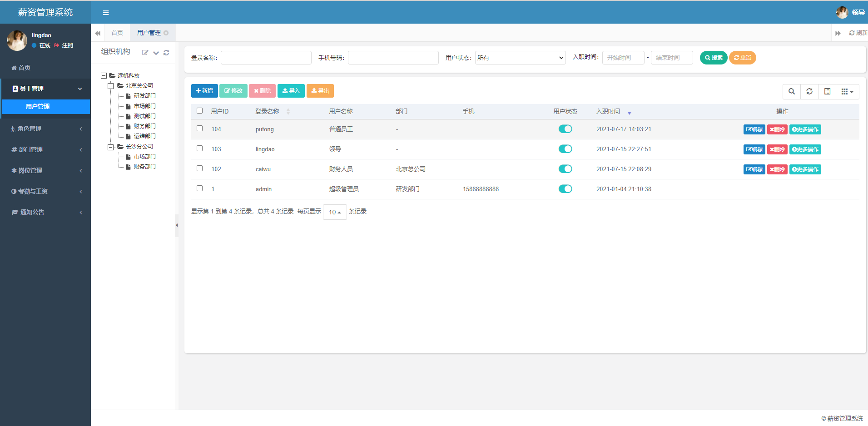The image size is (868, 426).
Task: Expand the 角色管理 sidebar menu
Action: click(x=45, y=129)
